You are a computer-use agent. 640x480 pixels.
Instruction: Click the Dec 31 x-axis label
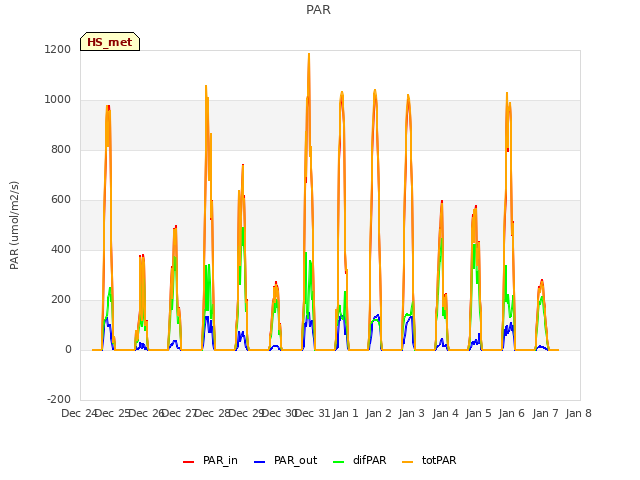pos(312,413)
